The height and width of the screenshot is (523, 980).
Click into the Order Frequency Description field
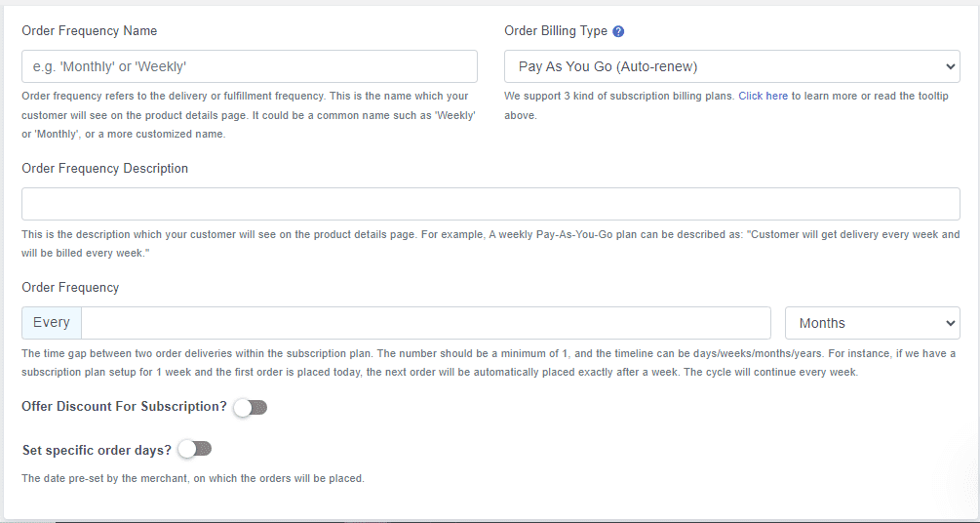pyautogui.click(x=490, y=204)
